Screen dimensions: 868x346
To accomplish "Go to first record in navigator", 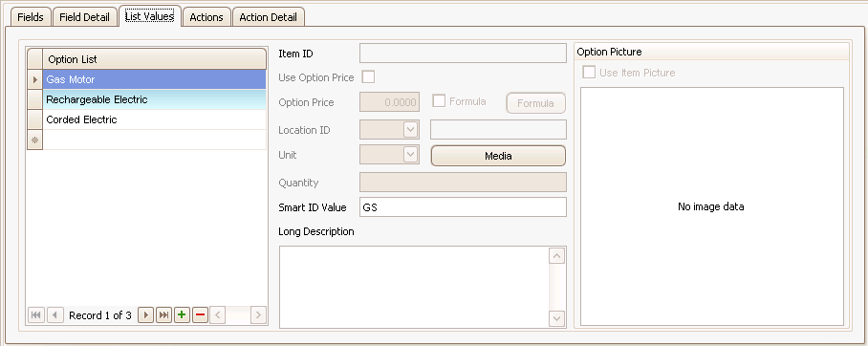I will pos(36,315).
